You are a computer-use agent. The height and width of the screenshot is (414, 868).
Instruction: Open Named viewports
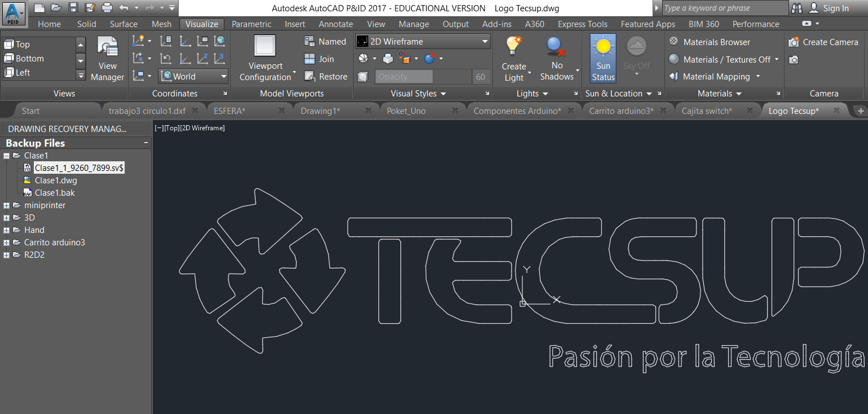pos(325,41)
